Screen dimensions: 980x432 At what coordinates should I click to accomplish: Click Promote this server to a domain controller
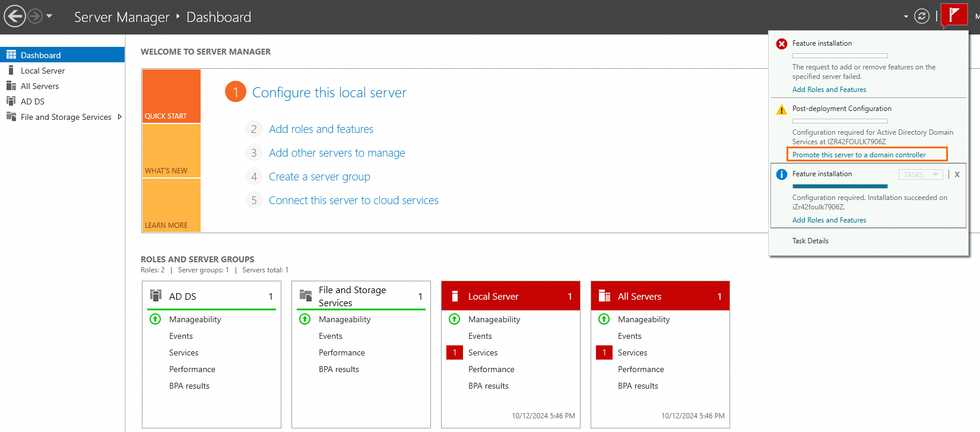tap(858, 155)
